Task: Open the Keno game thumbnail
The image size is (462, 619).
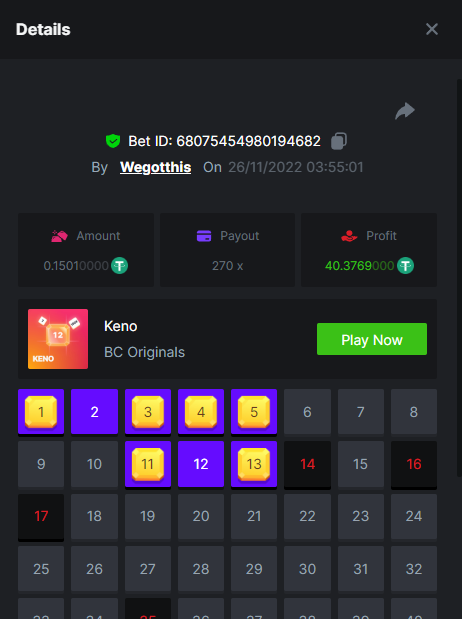Action: point(58,339)
